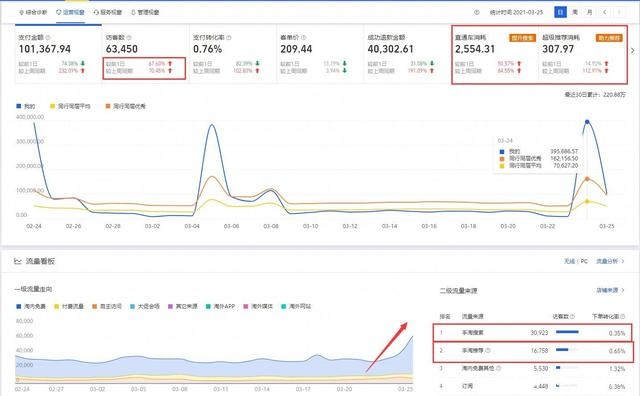Image resolution: width=640 pixels, height=396 pixels.
Task: Click the 流量看板 chart icon
Action: point(18,261)
